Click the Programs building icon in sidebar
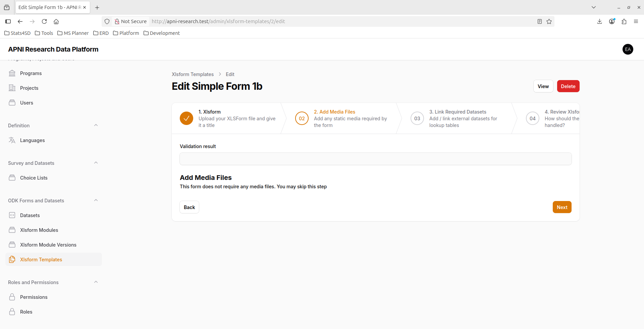Viewport: 644px width, 329px height. [x=12, y=73]
